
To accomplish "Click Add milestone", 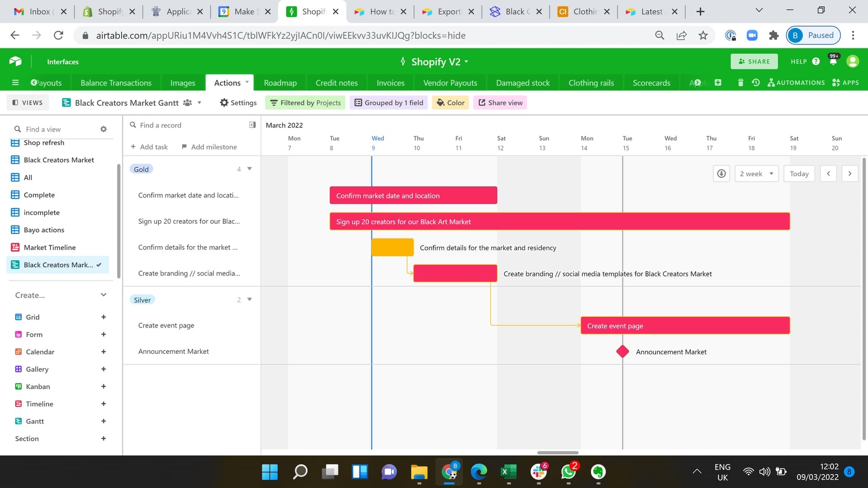I will click(x=209, y=147).
